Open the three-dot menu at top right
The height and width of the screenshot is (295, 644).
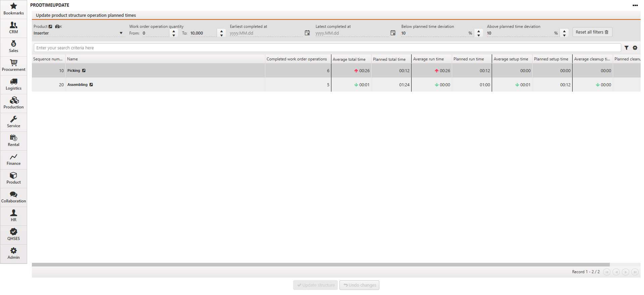click(635, 5)
